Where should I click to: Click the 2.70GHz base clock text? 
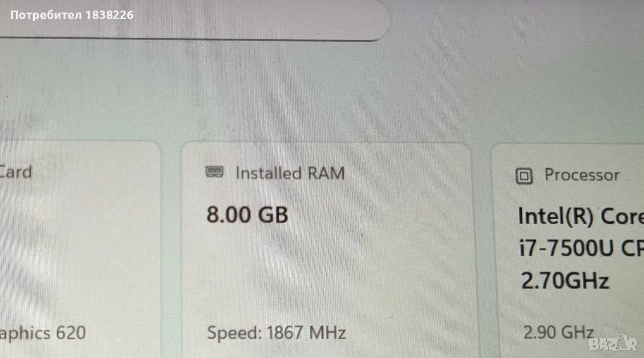pos(565,281)
